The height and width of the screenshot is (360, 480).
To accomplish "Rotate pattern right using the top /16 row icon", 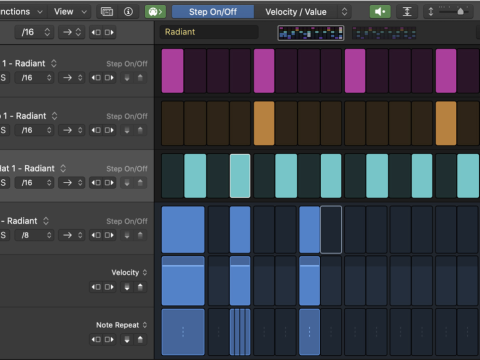I will 109,32.
